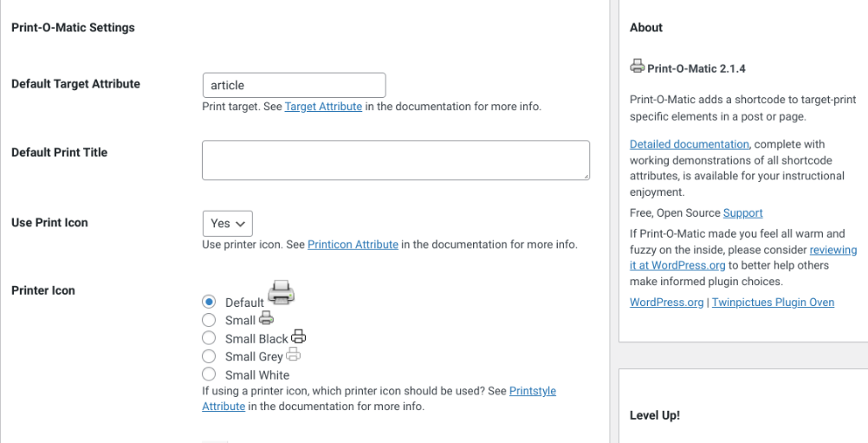Choose the Small Grey radio option
868x443 pixels.
[209, 356]
